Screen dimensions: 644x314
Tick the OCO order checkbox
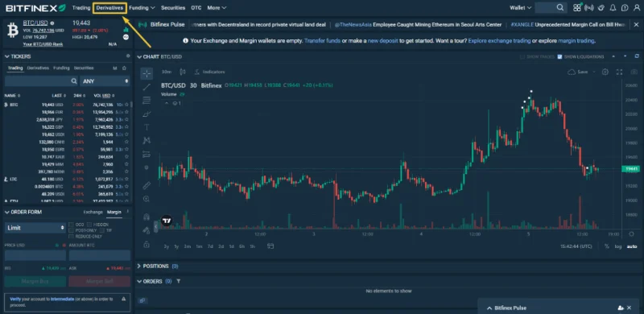click(72, 225)
